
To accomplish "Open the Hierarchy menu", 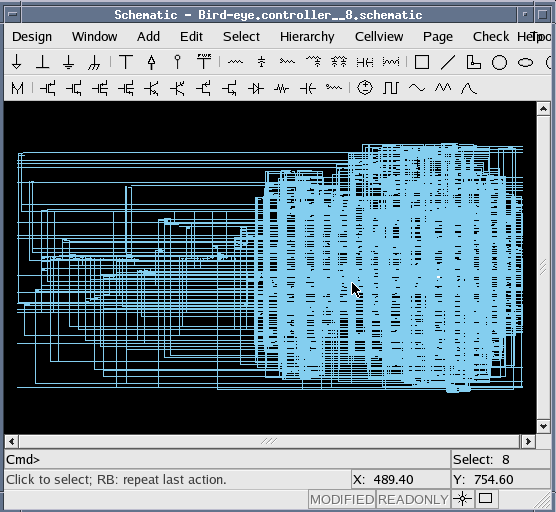I will (307, 37).
